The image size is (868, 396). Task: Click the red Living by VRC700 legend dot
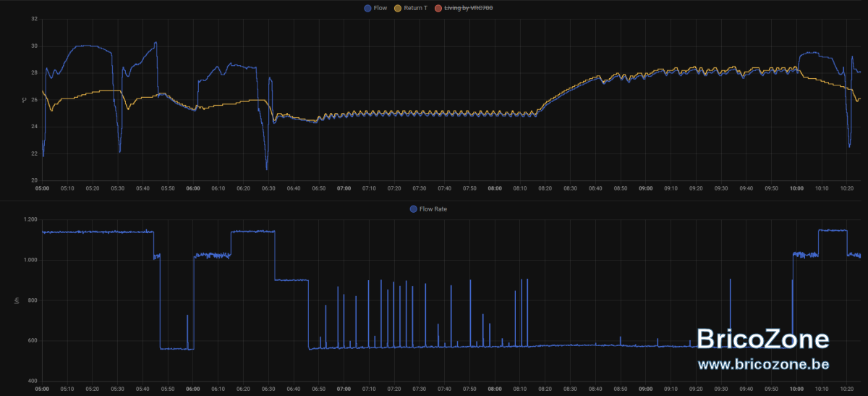(x=438, y=8)
